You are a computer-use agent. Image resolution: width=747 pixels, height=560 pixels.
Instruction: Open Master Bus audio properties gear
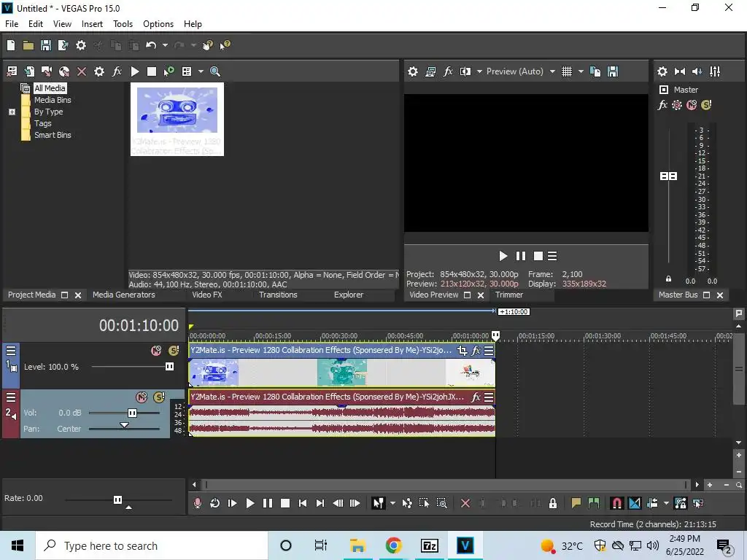[662, 71]
